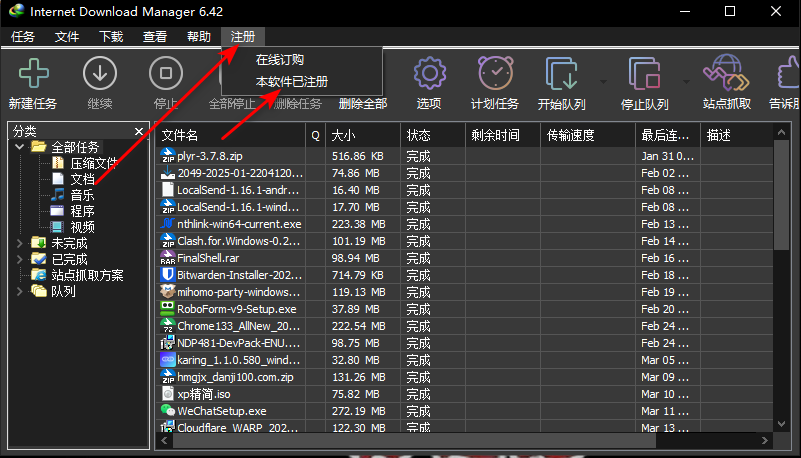This screenshot has width=801, height=458.
Task: Open the 下载 menu
Action: pos(111,37)
